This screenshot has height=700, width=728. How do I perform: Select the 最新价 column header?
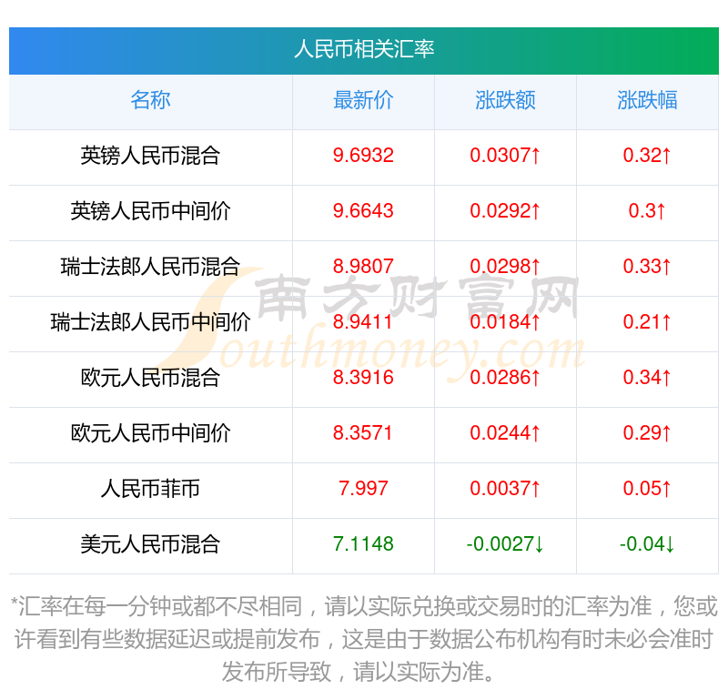pyautogui.click(x=363, y=100)
